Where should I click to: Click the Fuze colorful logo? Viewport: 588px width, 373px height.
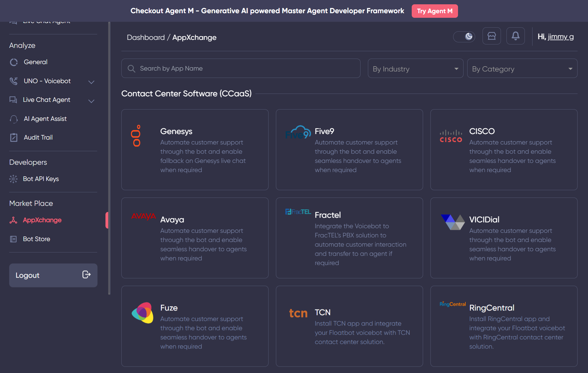pyautogui.click(x=143, y=313)
